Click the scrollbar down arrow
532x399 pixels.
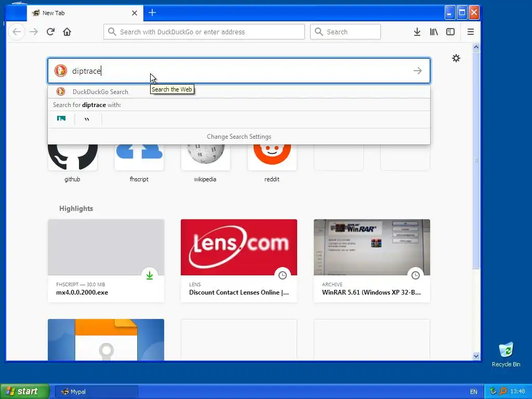[x=476, y=356]
